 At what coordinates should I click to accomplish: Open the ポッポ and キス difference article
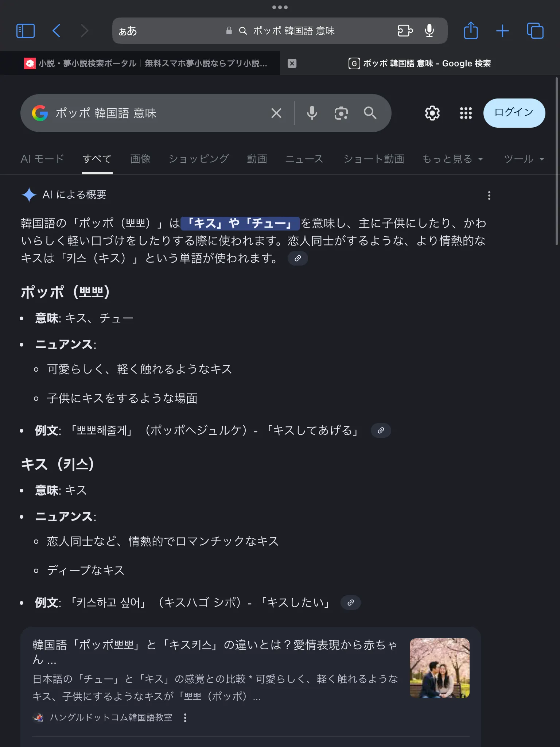click(x=215, y=652)
